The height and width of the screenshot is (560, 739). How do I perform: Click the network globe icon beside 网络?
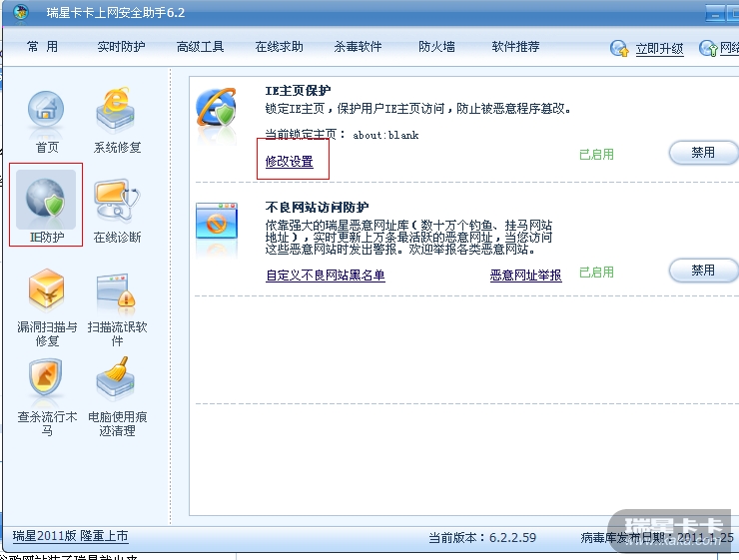pos(708,48)
